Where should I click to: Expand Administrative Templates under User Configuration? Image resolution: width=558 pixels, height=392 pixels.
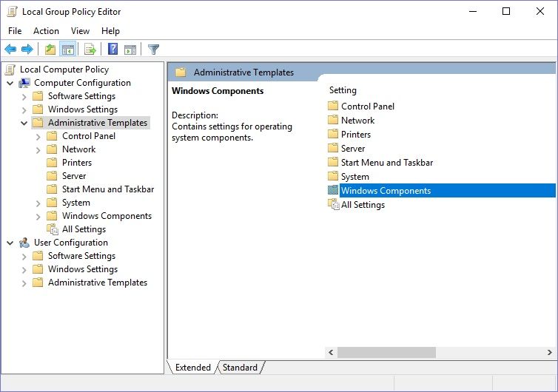[24, 283]
